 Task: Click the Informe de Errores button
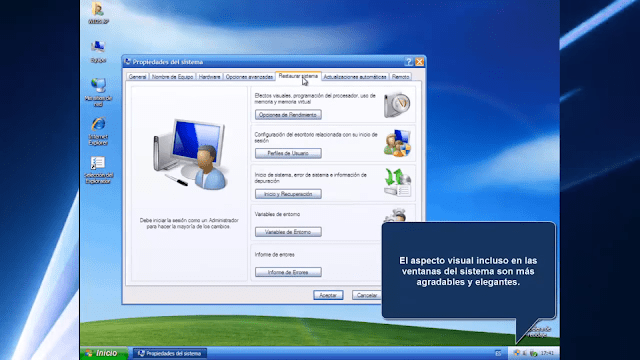click(x=288, y=272)
